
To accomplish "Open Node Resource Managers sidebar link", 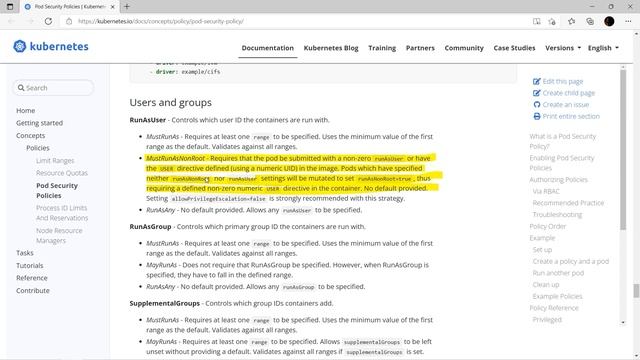I will (59, 236).
